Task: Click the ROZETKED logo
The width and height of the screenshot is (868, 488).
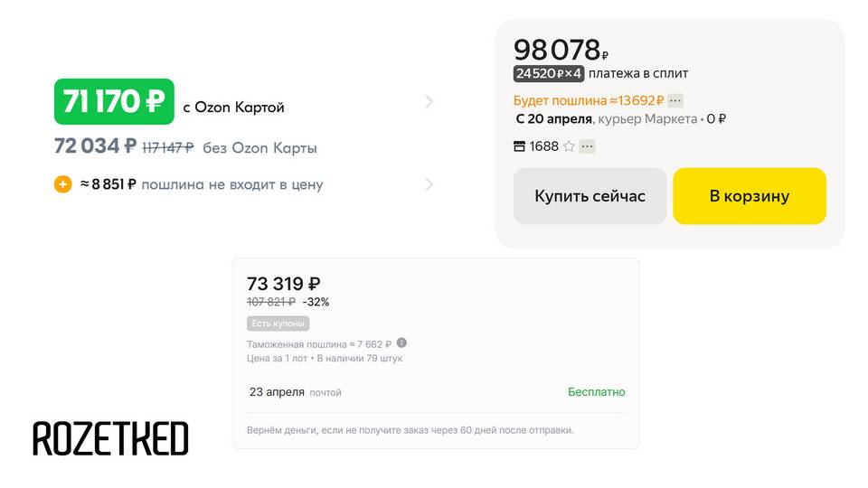Action: point(110,439)
